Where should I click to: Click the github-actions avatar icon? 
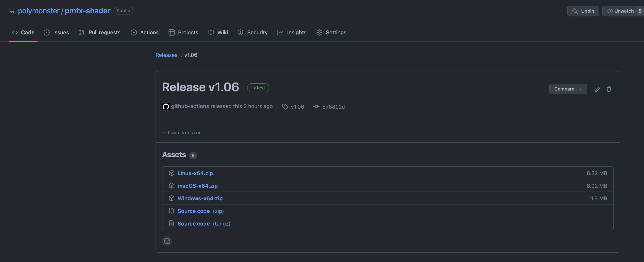(x=166, y=107)
